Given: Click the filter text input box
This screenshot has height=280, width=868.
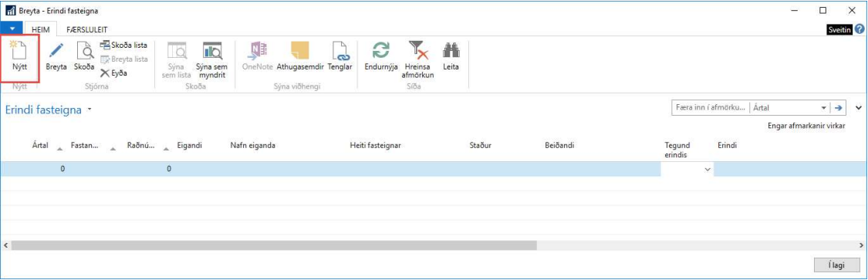Looking at the screenshot, I should tap(709, 108).
